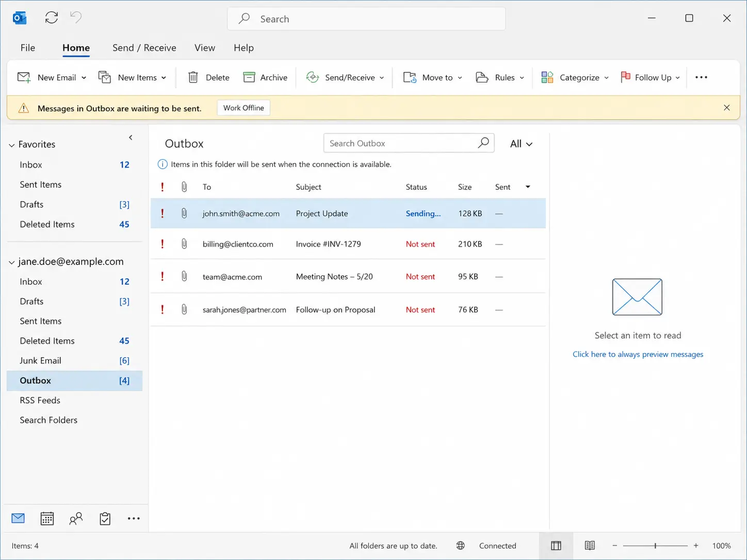Click the New Items icon
Viewport: 747px width, 560px height.
point(105,77)
